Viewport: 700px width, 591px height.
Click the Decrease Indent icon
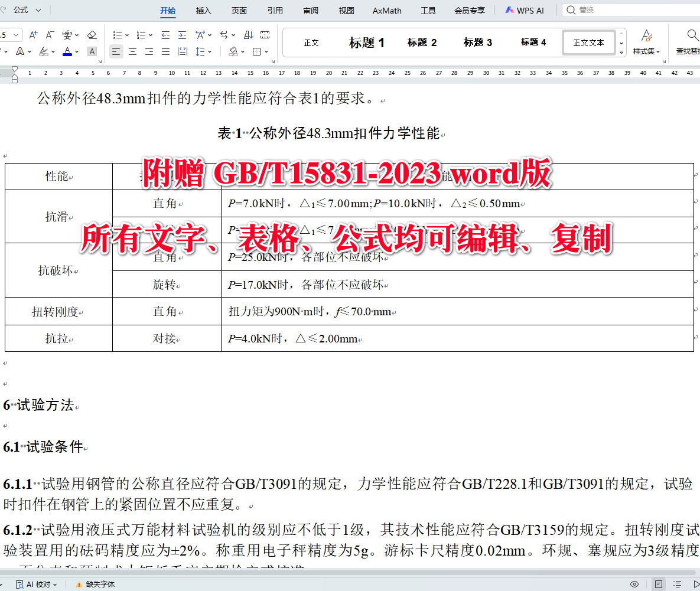click(x=165, y=35)
